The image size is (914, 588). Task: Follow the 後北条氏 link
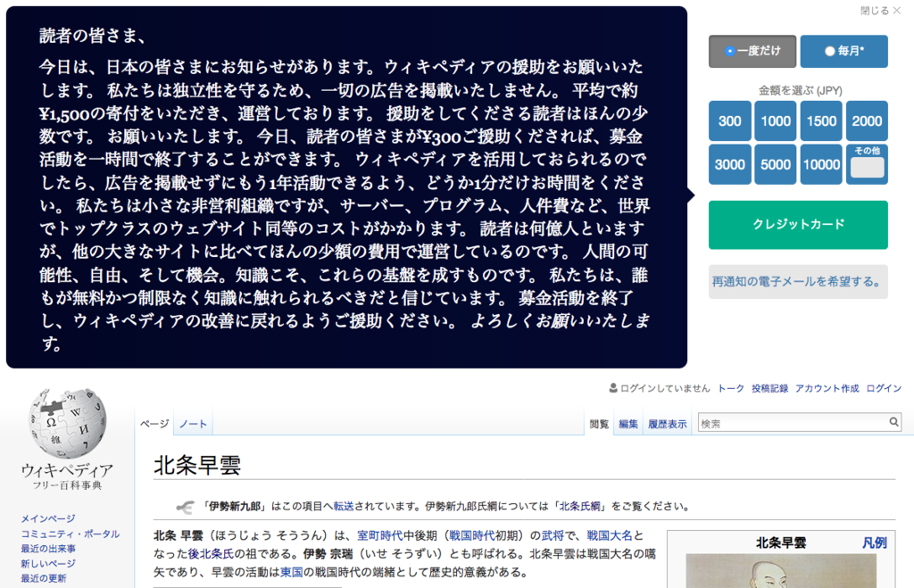(211, 553)
